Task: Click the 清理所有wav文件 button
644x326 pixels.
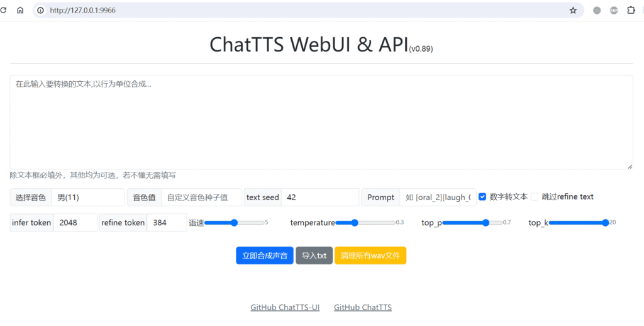Action: [x=370, y=256]
